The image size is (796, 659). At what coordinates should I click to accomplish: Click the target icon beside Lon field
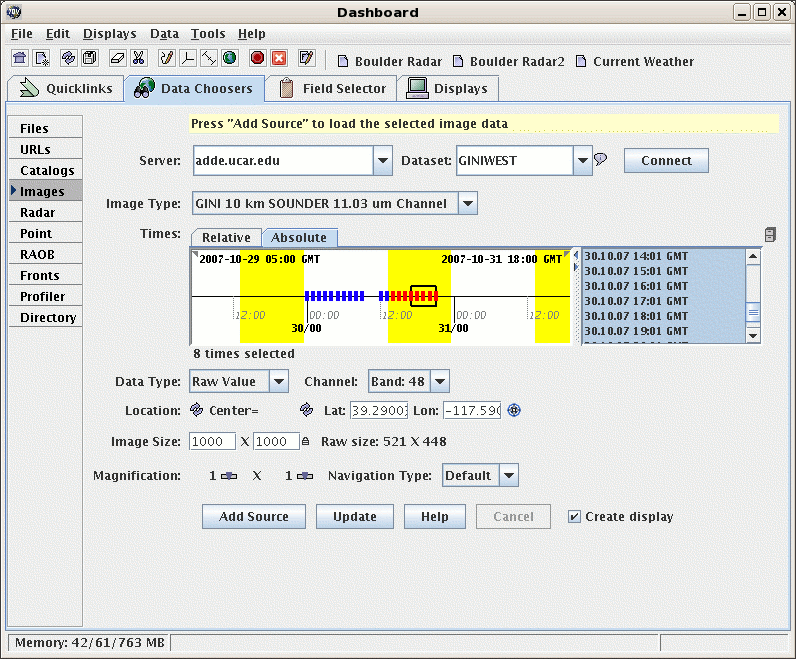(515, 410)
